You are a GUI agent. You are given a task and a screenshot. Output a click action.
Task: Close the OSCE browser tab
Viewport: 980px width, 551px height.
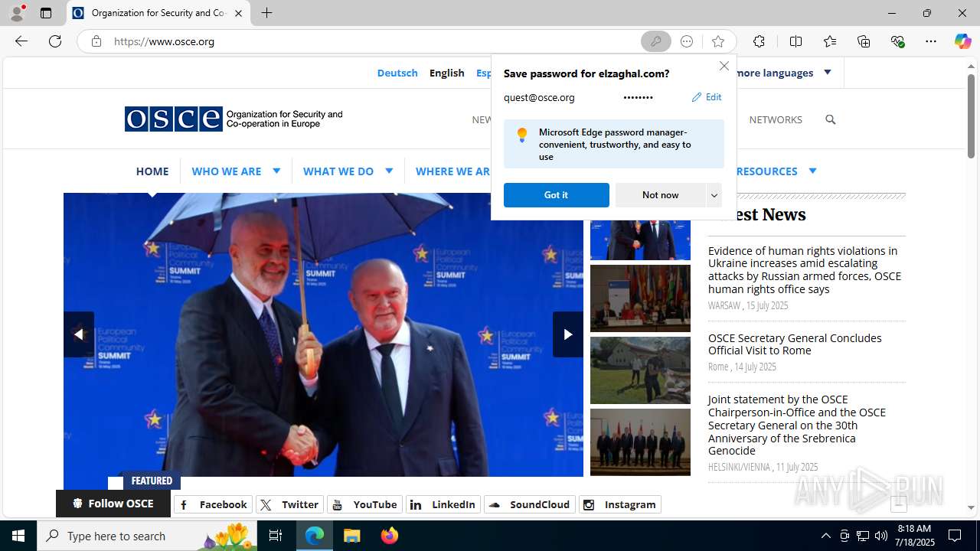[x=238, y=13]
